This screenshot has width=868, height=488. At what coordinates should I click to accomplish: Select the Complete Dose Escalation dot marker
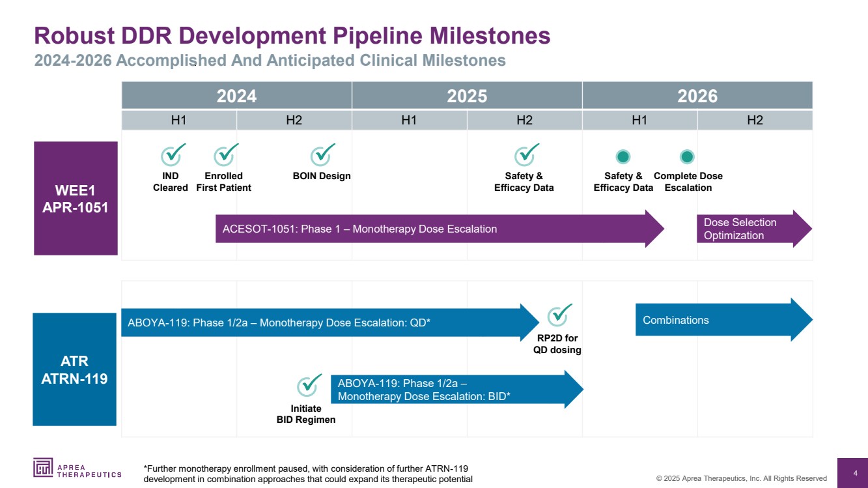(x=687, y=156)
